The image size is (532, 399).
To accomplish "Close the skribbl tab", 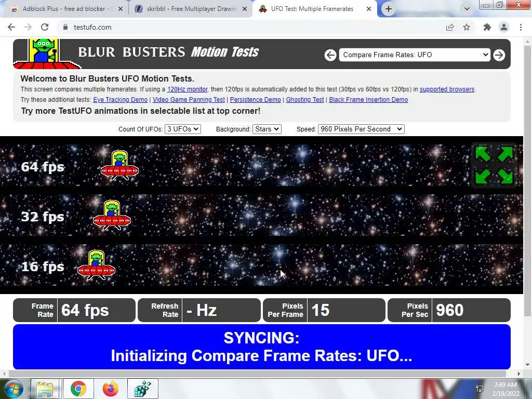I will click(245, 9).
